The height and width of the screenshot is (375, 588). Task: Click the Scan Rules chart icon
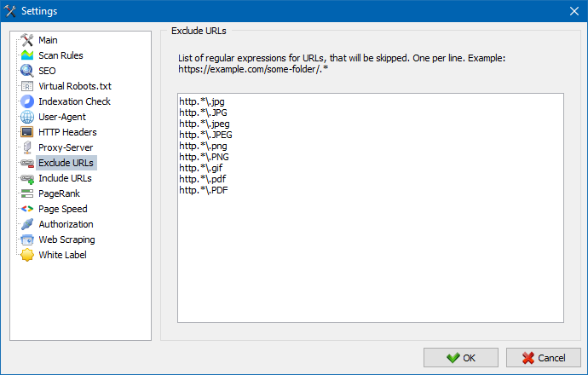point(27,55)
